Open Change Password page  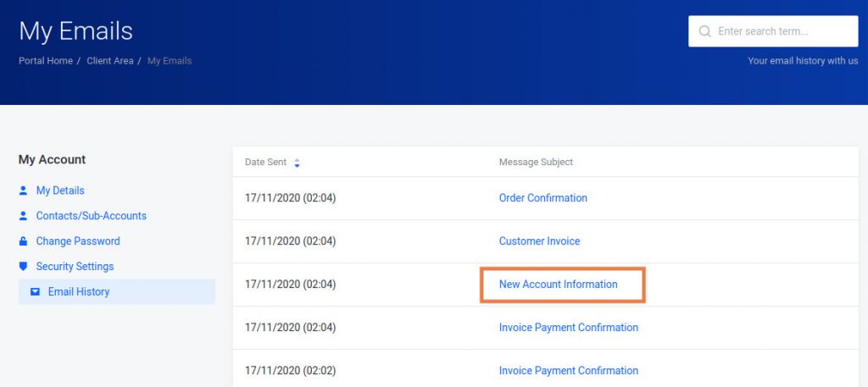[78, 241]
